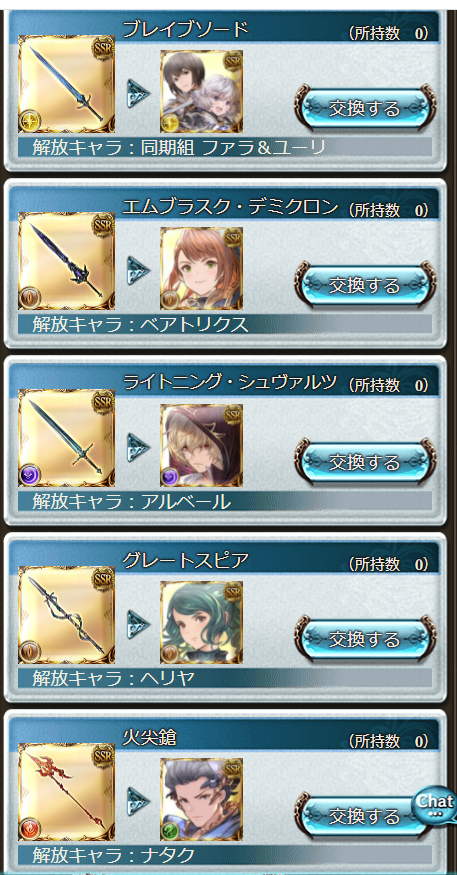This screenshot has width=457, height=875.
Task: Select the グレートスピア spear icon
Action: pyautogui.click(x=66, y=615)
